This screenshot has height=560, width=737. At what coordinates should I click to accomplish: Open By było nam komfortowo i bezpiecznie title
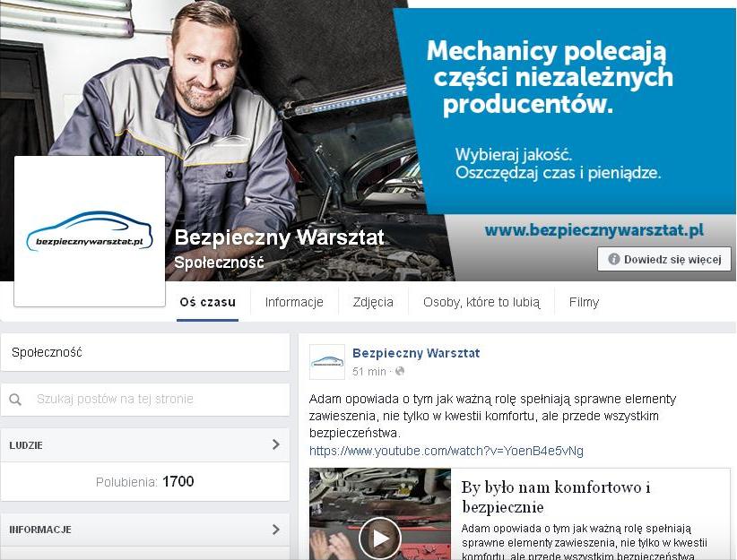556,497
